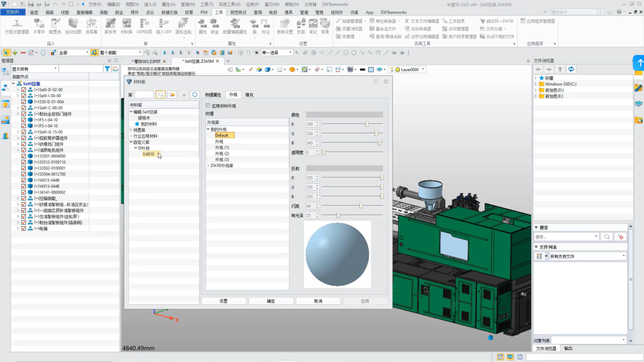Open the 装配 ribbon tab

coord(103,12)
